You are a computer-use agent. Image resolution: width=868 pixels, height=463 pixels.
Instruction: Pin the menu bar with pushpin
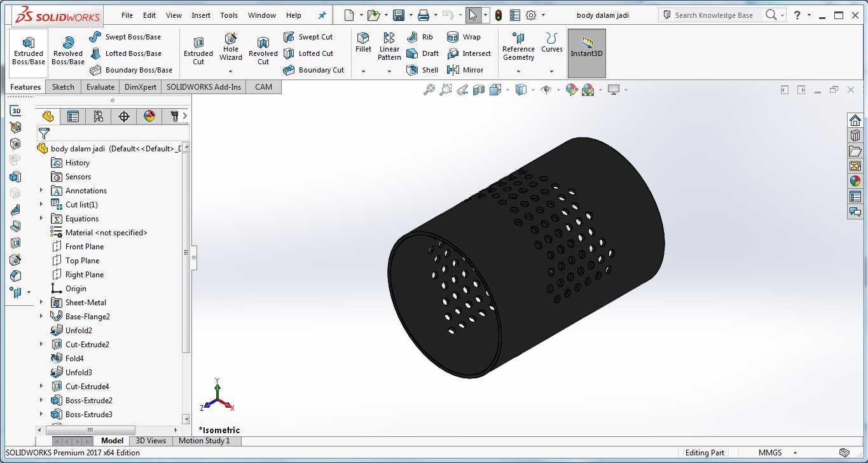pos(322,15)
